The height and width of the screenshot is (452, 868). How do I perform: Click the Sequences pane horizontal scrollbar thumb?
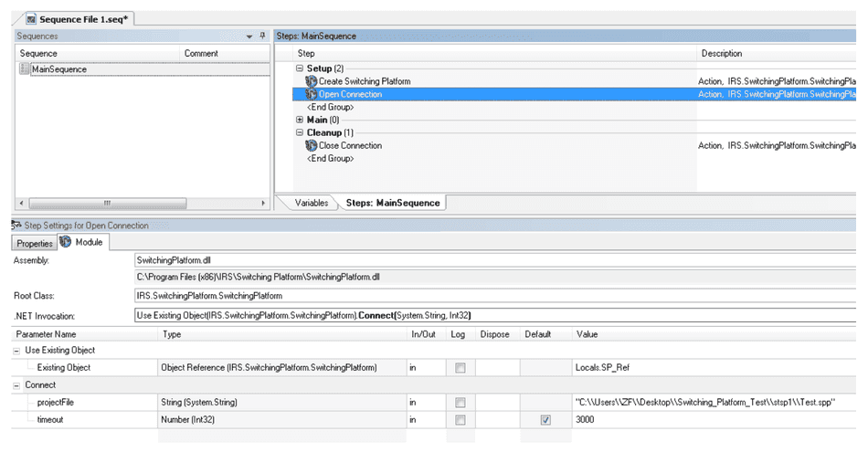(108, 203)
